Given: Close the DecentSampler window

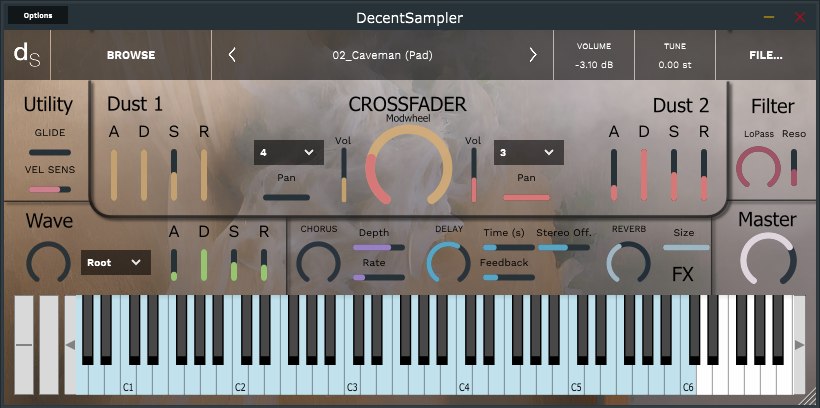Looking at the screenshot, I should point(800,17).
